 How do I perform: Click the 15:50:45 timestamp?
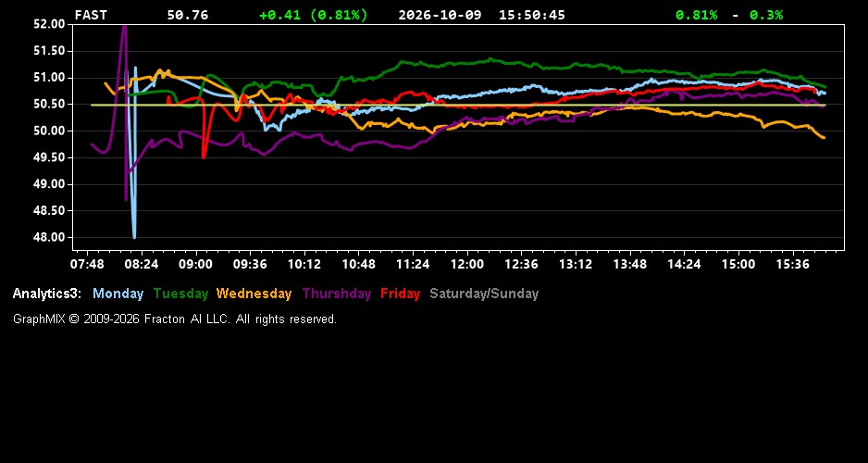[532, 15]
